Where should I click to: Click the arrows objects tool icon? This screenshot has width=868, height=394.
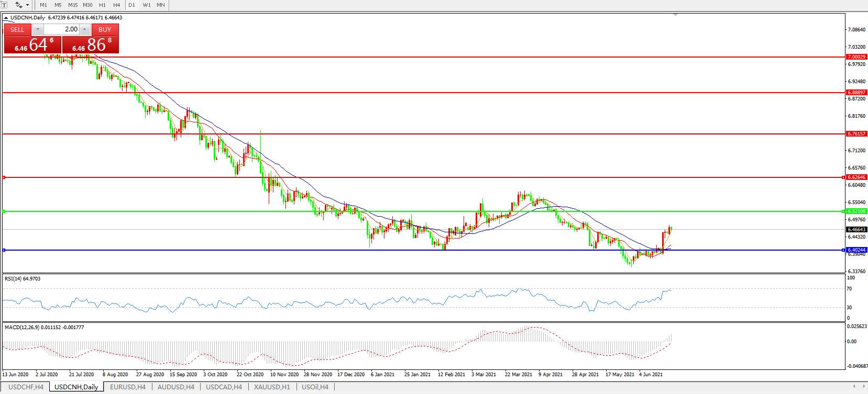pos(19,5)
